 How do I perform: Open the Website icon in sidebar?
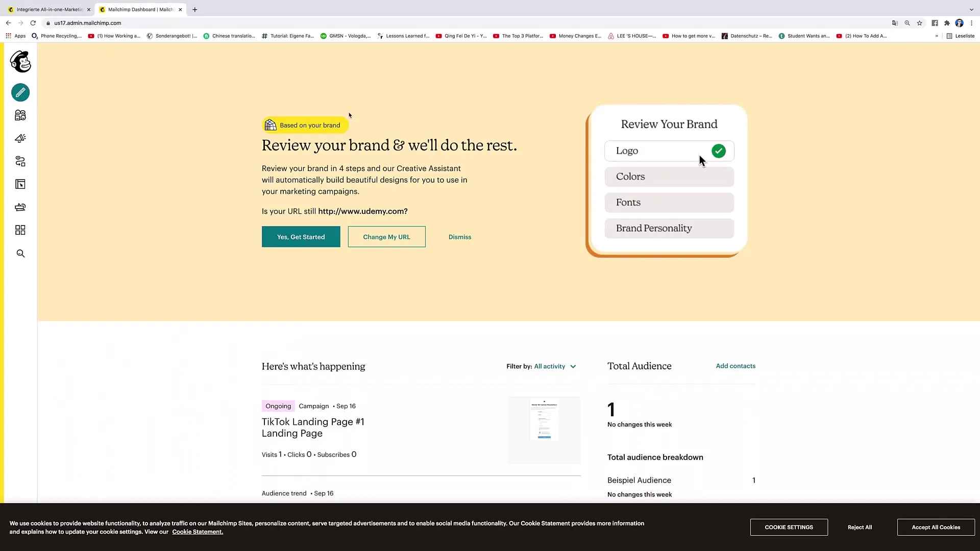(20, 184)
